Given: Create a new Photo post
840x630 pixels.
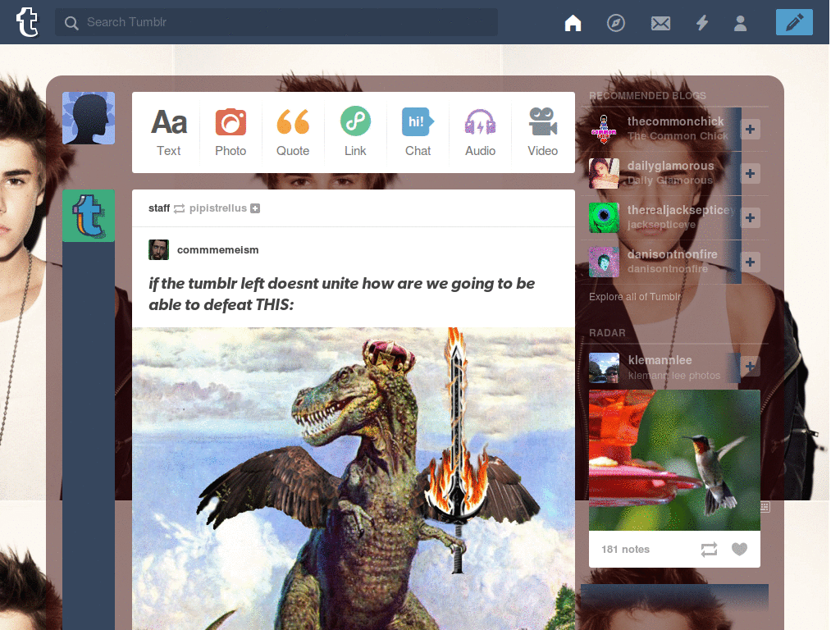Looking at the screenshot, I should click(231, 132).
